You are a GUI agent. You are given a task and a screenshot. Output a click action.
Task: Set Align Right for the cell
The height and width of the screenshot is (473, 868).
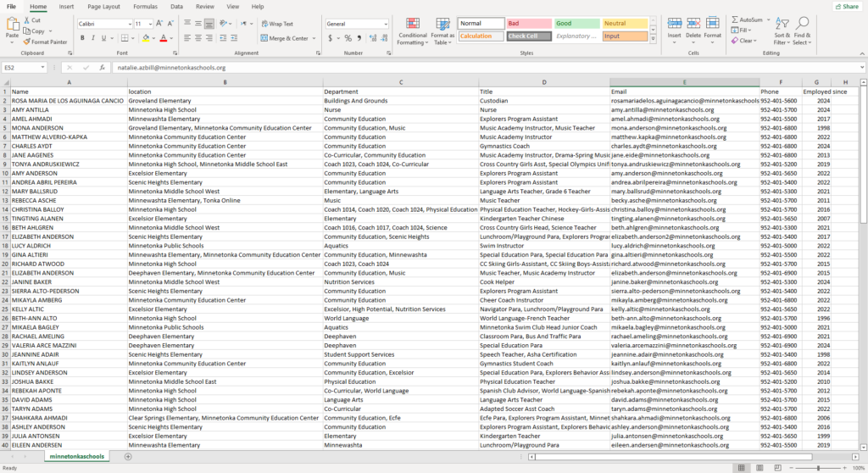point(209,38)
